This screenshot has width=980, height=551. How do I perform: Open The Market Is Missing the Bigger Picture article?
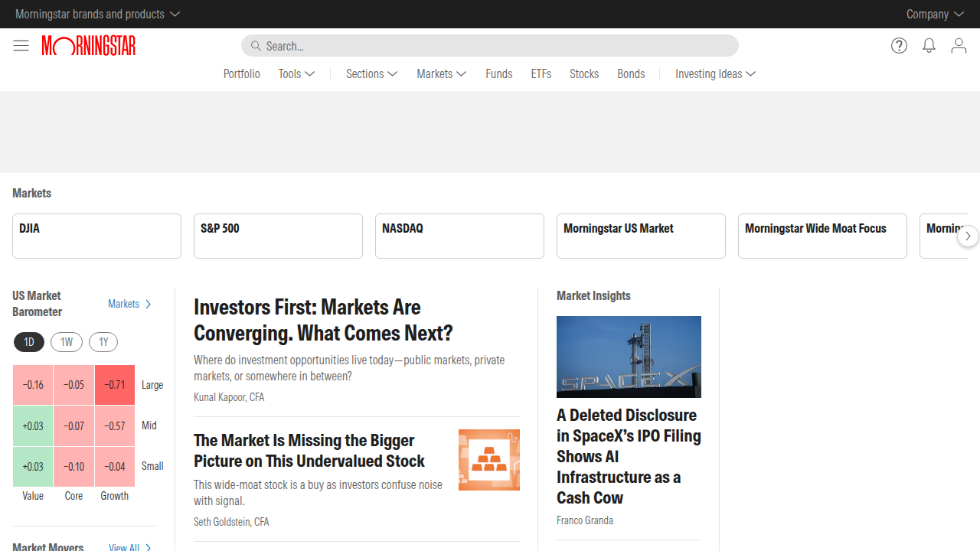pyautogui.click(x=309, y=451)
